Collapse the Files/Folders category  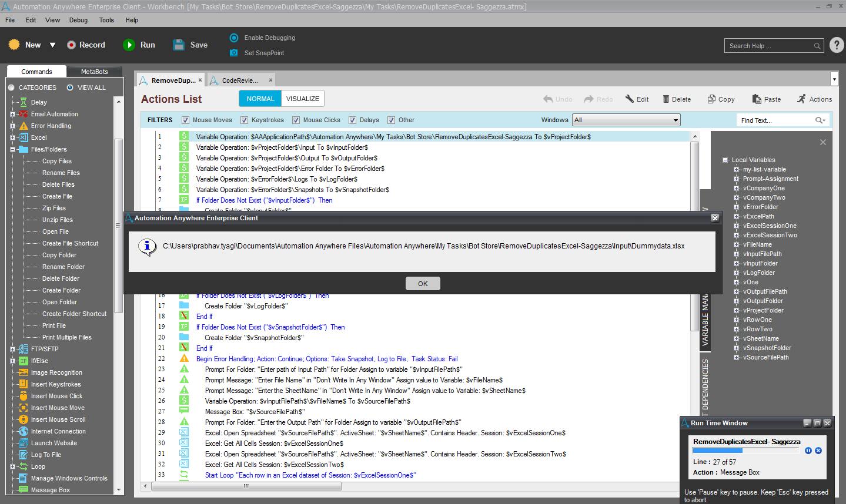coord(12,149)
